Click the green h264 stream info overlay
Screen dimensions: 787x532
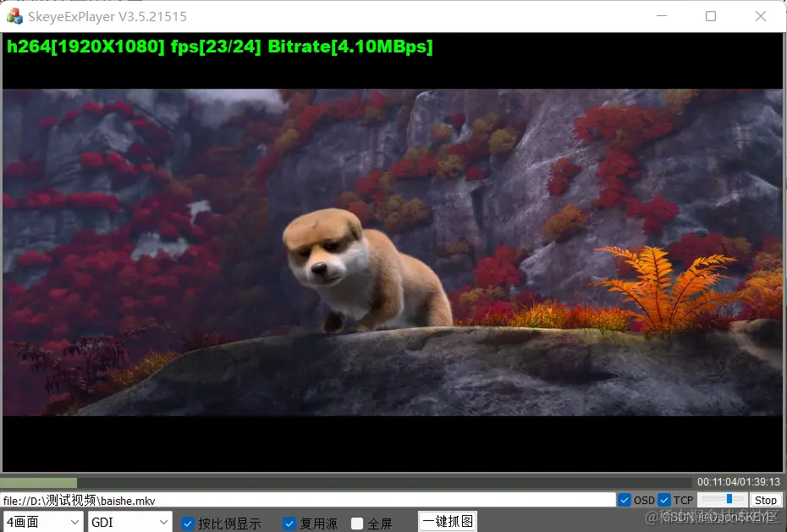click(x=220, y=47)
